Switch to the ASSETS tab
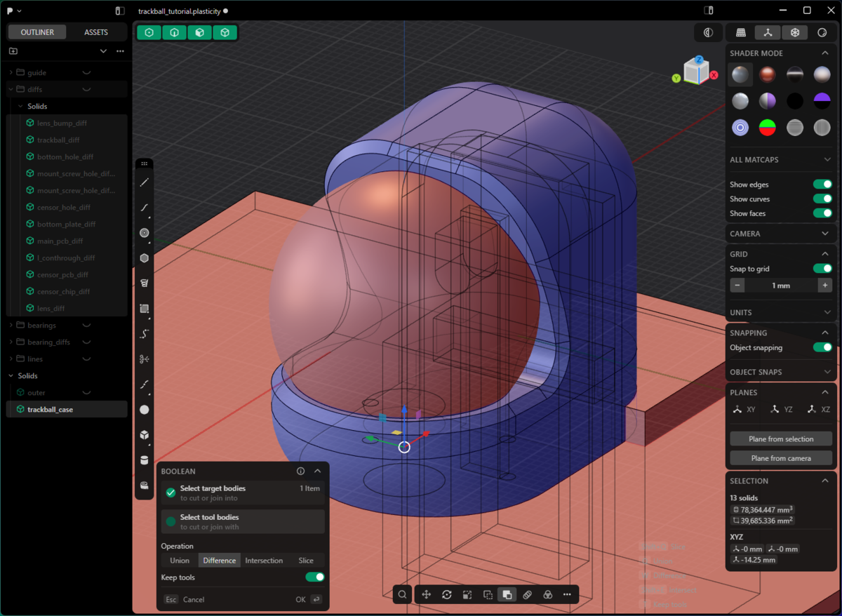 (x=96, y=32)
